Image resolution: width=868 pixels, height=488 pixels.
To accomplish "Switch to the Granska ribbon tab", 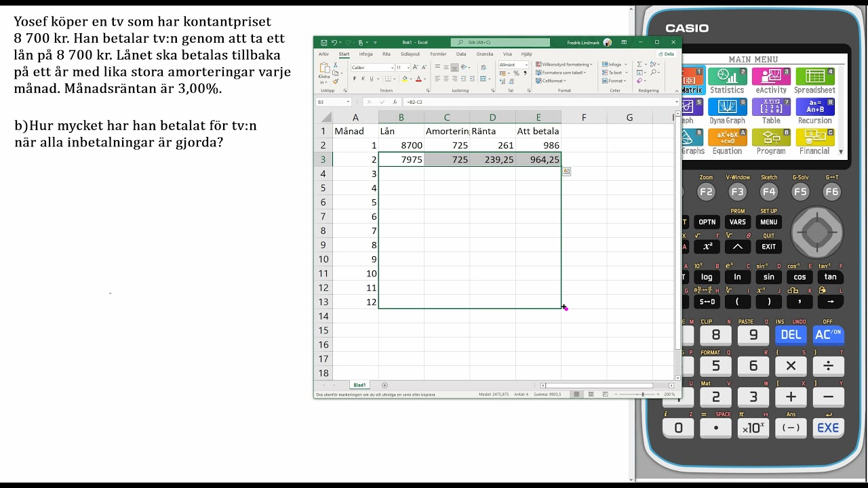I will pyautogui.click(x=485, y=54).
